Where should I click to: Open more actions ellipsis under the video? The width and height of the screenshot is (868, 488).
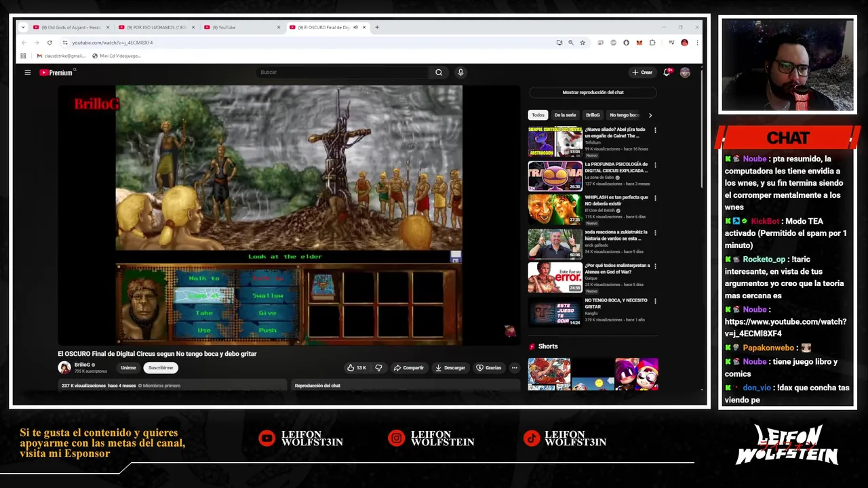click(x=514, y=368)
